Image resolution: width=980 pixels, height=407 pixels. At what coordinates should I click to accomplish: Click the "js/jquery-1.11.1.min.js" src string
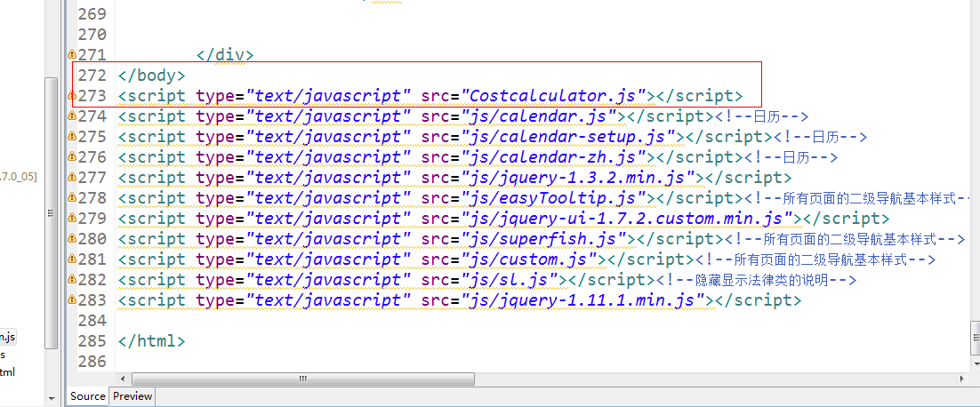(583, 301)
